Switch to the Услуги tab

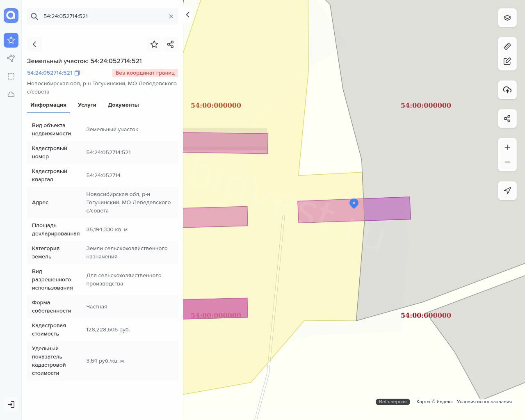[x=87, y=105]
